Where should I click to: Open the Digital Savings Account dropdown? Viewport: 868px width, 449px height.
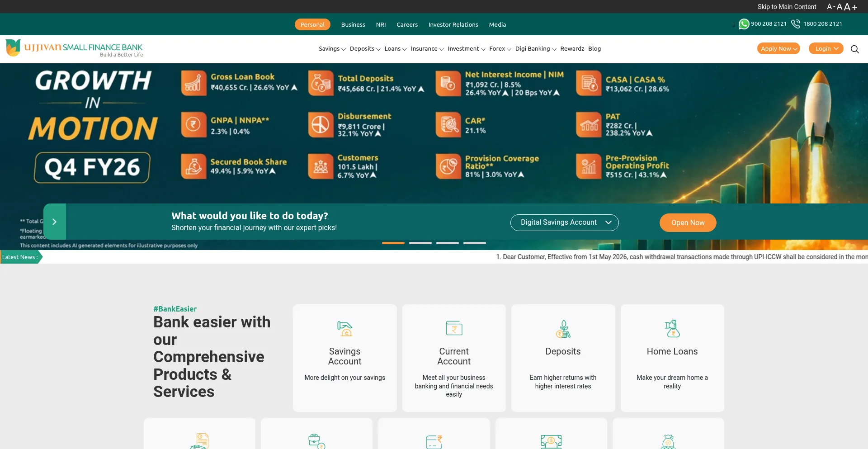pos(565,222)
